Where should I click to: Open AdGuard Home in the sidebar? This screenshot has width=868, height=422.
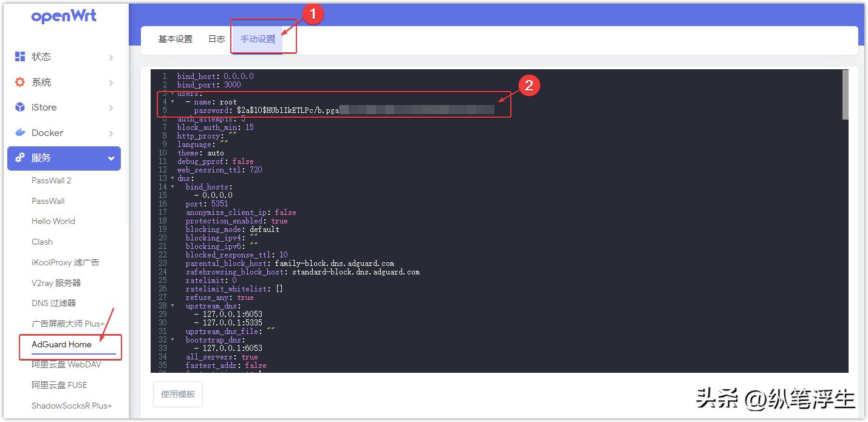(61, 344)
